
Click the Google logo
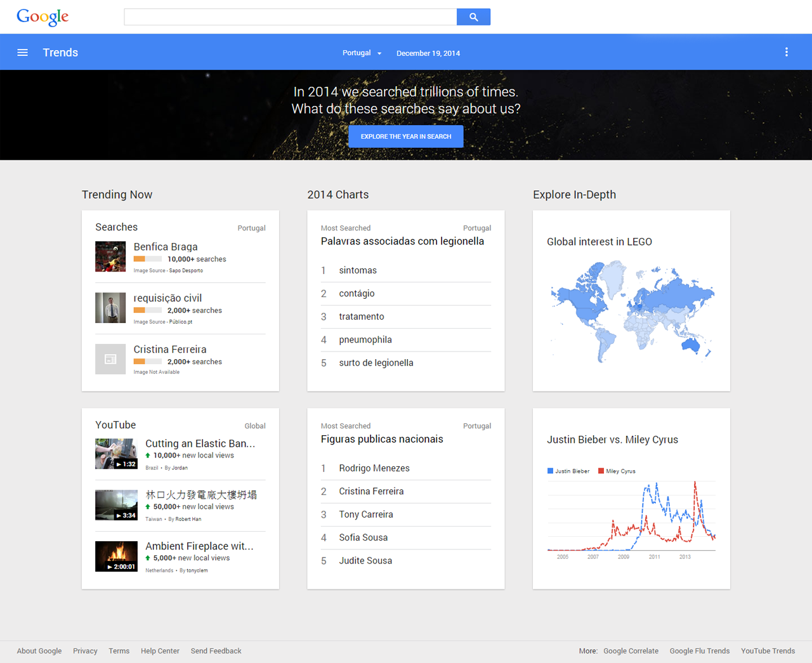(x=43, y=17)
